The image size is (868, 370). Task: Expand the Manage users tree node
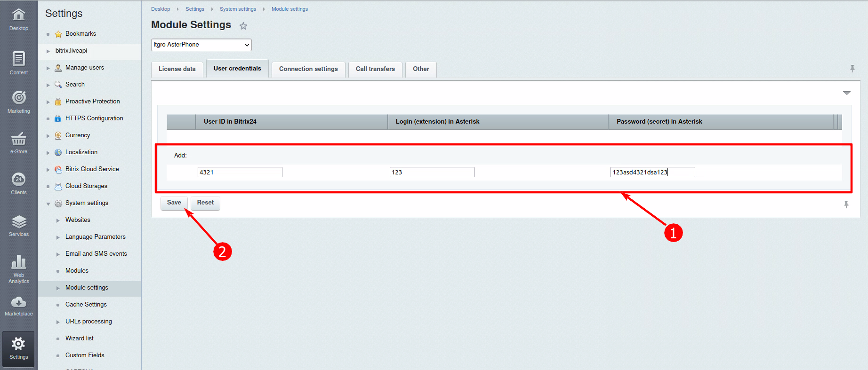pos(48,68)
